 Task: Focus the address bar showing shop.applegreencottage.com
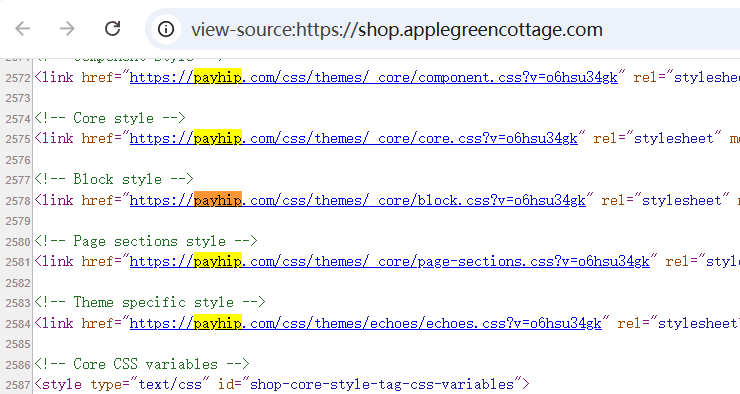[x=444, y=29]
